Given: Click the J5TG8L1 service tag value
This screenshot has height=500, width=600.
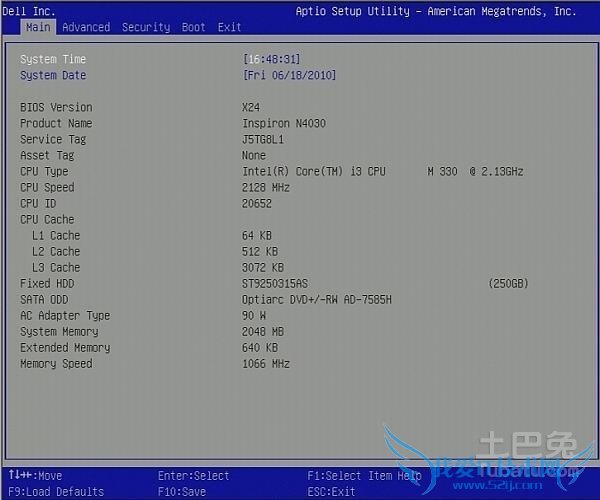Looking at the screenshot, I should pos(263,139).
